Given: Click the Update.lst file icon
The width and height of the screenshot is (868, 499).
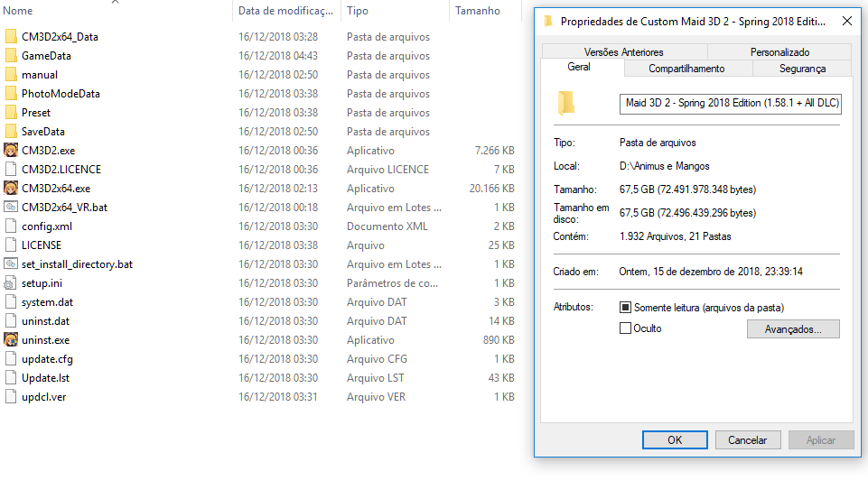Looking at the screenshot, I should click(11, 378).
